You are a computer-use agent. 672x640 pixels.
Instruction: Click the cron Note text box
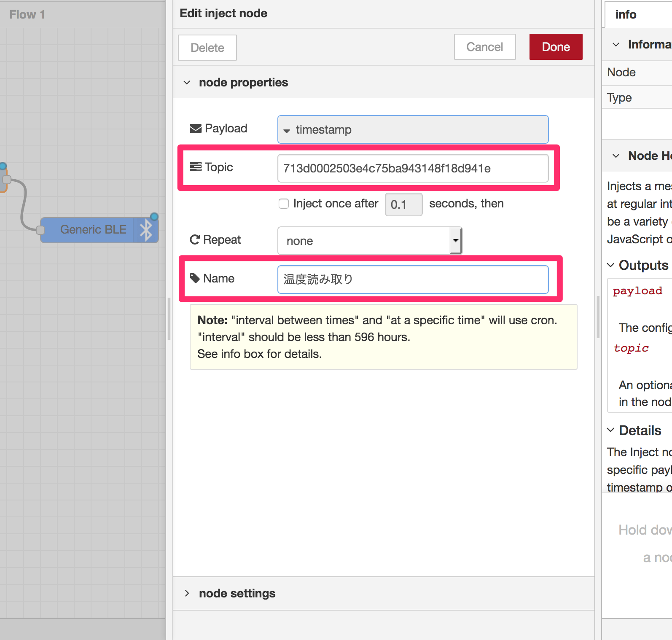(384, 337)
